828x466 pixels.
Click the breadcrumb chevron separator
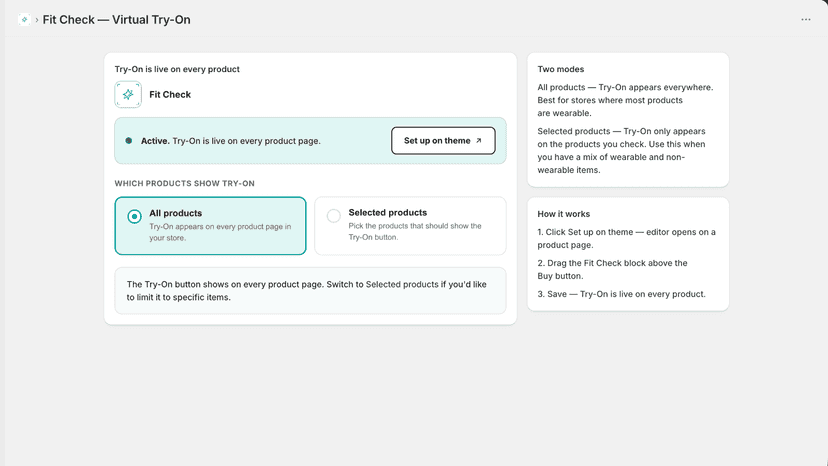pyautogui.click(x=36, y=20)
